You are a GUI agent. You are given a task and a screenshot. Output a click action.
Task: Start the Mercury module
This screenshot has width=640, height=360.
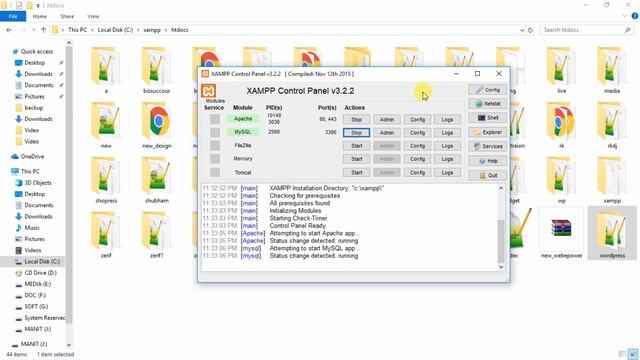click(x=356, y=159)
